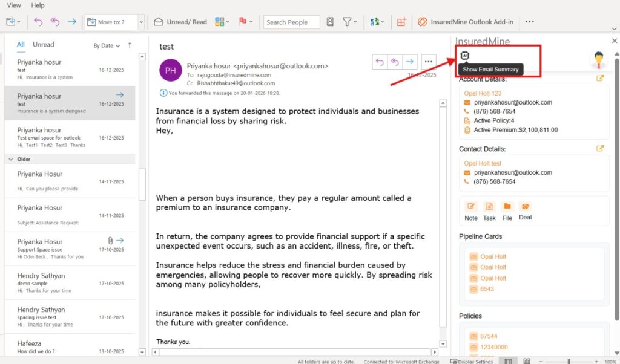Open the address book icon beside Search People
Viewport: 620px width, 364px height.
point(330,22)
